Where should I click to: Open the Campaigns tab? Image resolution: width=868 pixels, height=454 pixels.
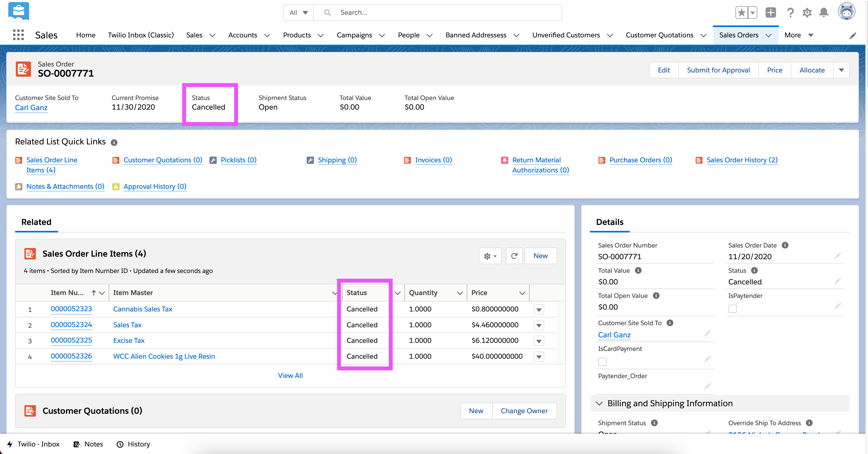pos(354,35)
